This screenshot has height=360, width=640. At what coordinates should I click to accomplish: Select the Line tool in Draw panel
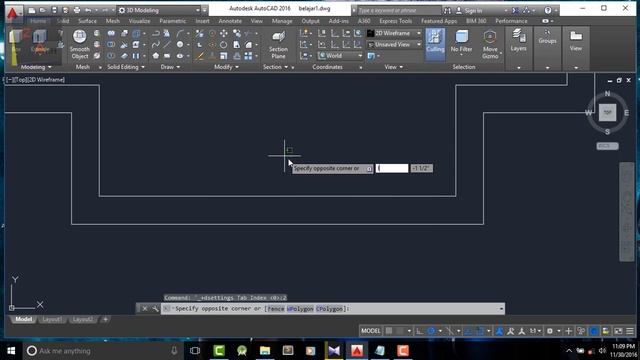pyautogui.click(x=167, y=44)
